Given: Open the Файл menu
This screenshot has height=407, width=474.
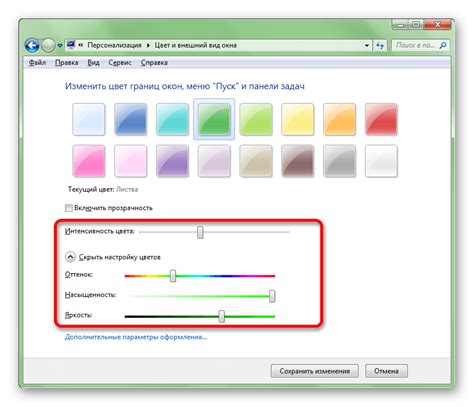Looking at the screenshot, I should coord(37,63).
